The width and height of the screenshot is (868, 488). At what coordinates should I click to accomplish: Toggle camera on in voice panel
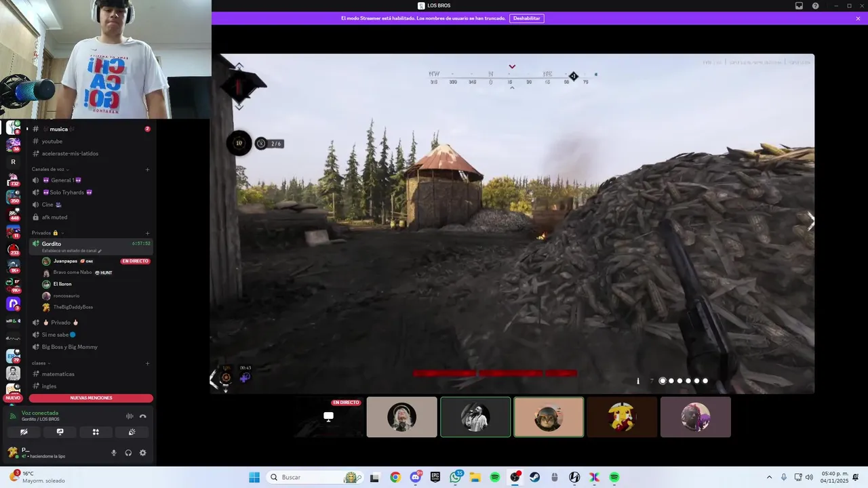24,432
